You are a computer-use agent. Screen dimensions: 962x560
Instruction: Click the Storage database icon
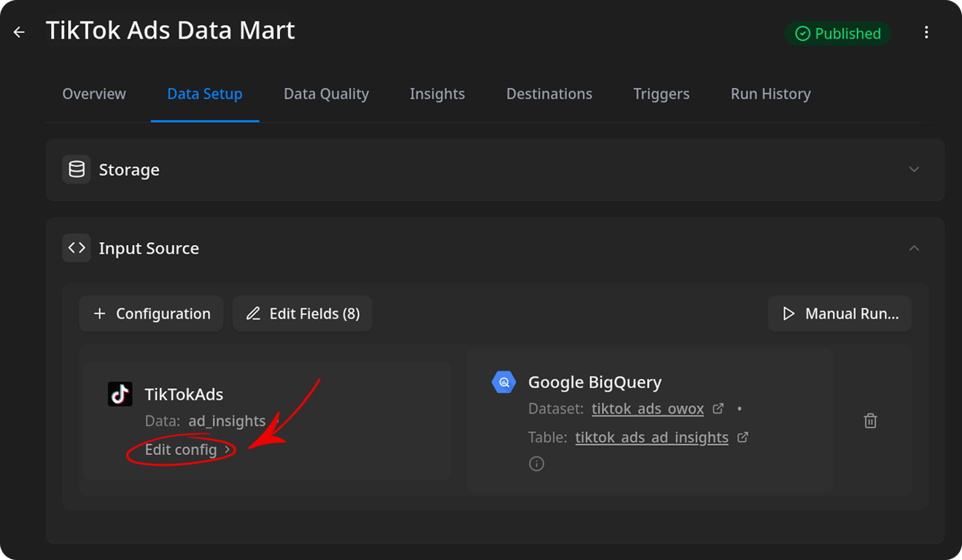(x=77, y=170)
